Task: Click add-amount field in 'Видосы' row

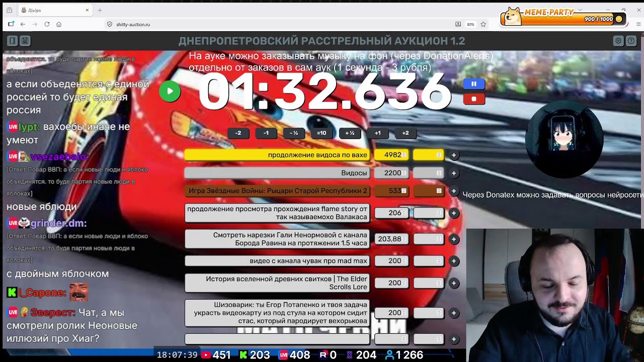Action: [x=429, y=173]
